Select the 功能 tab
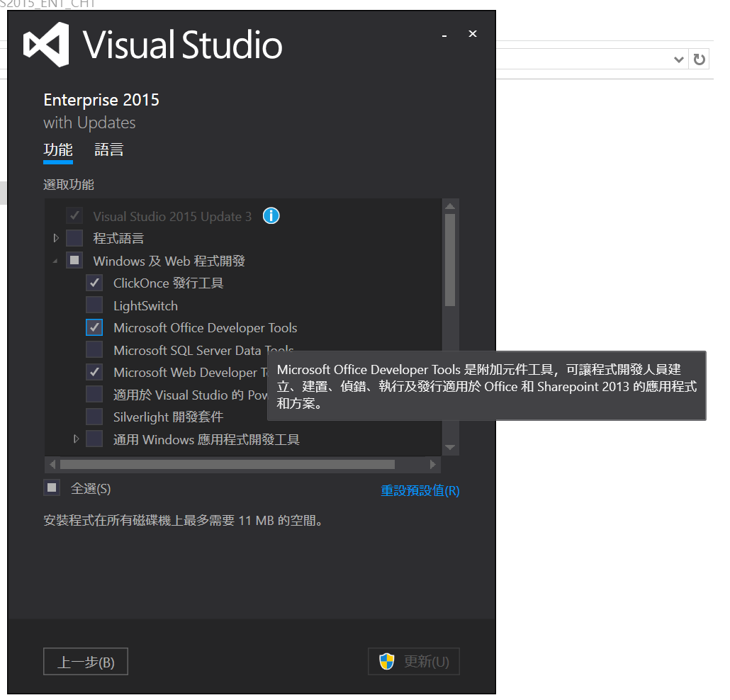Image resolution: width=730 pixels, height=700 pixels. [x=58, y=149]
